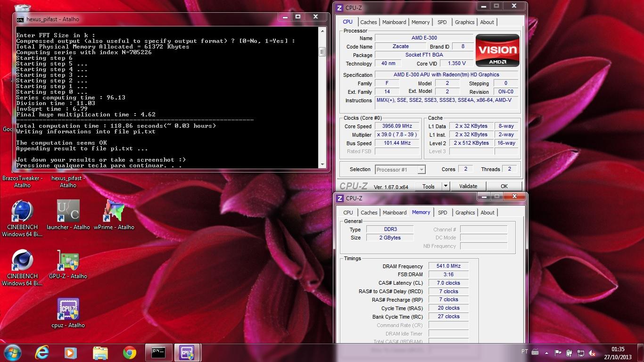Open the About tab in the CPU-Z memory timings window
The width and height of the screenshot is (644, 362).
tap(487, 213)
